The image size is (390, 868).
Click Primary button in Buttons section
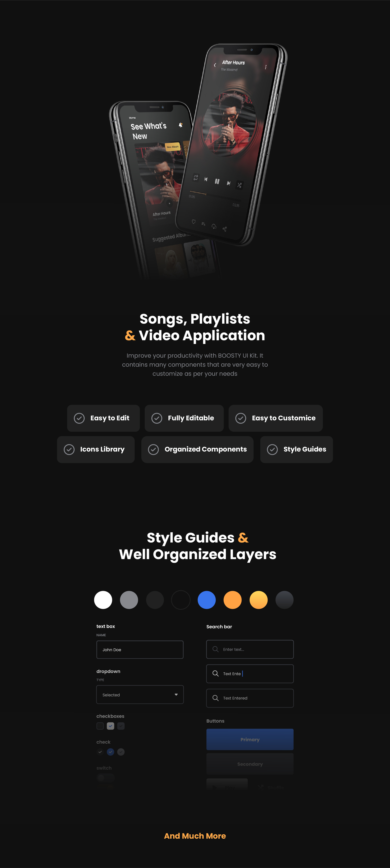[250, 740]
